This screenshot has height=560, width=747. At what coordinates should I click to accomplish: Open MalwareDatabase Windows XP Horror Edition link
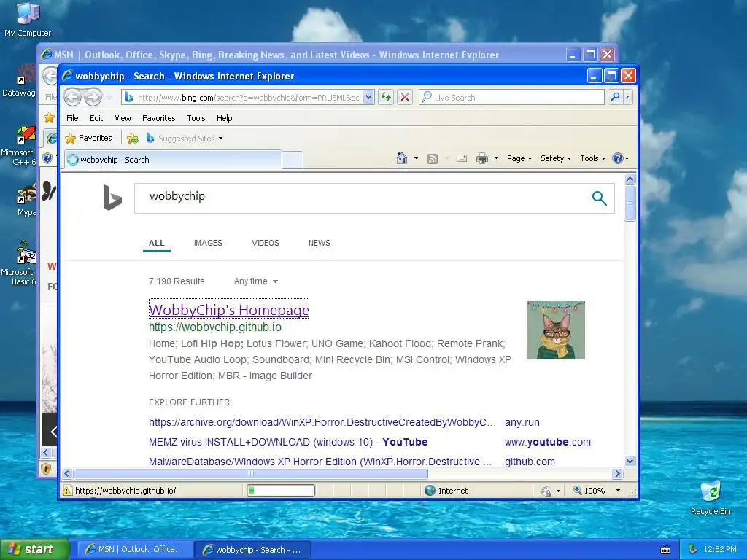pyautogui.click(x=320, y=462)
